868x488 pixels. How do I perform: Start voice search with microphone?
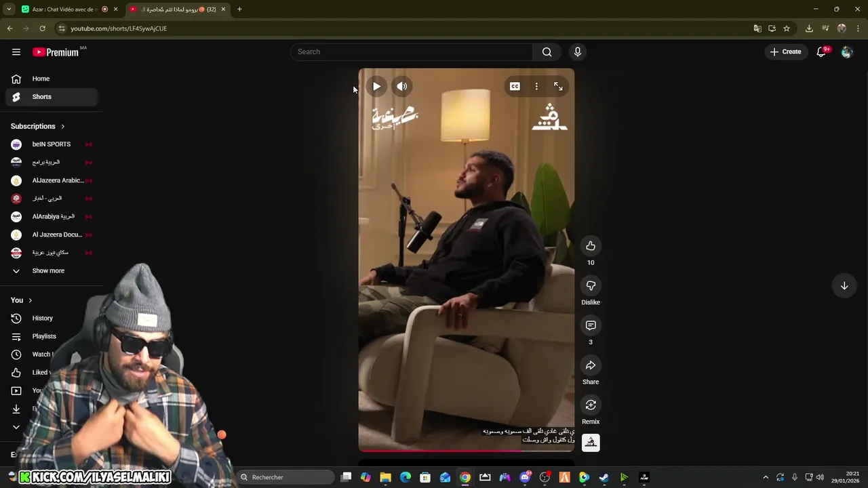[578, 52]
